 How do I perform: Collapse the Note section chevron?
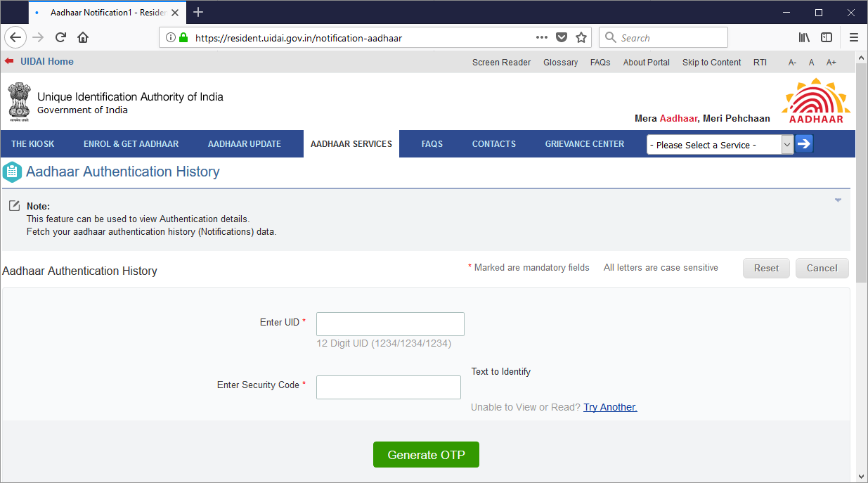coord(837,200)
